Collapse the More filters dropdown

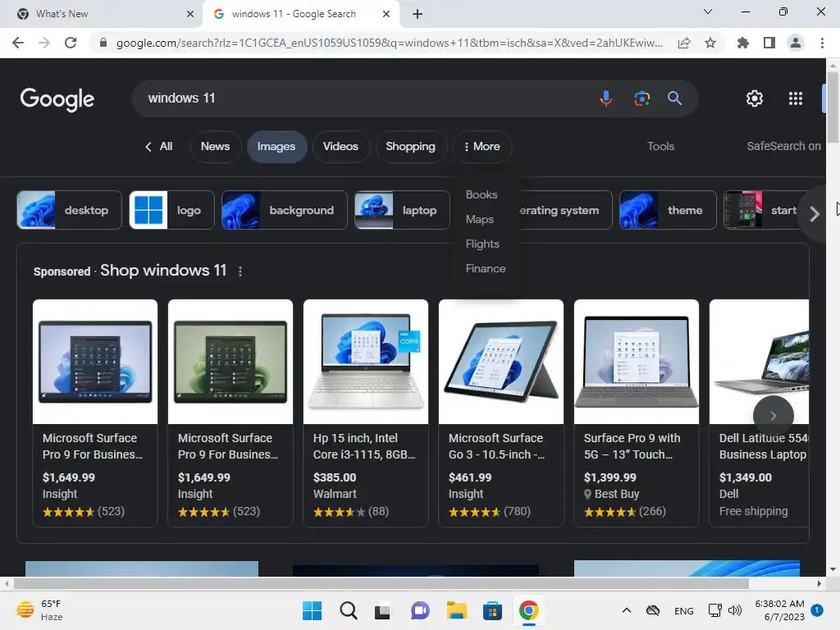click(x=482, y=146)
